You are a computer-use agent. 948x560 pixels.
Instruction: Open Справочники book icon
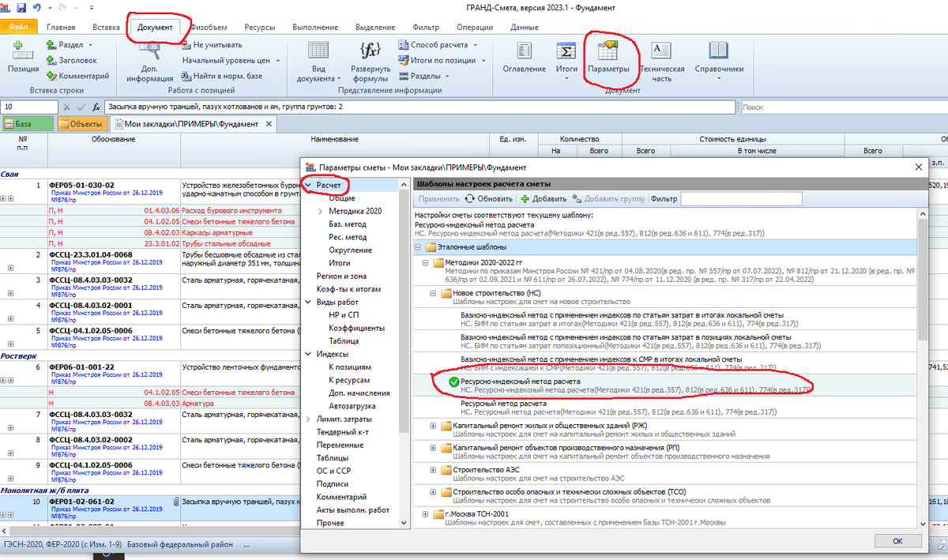pyautogui.click(x=718, y=51)
